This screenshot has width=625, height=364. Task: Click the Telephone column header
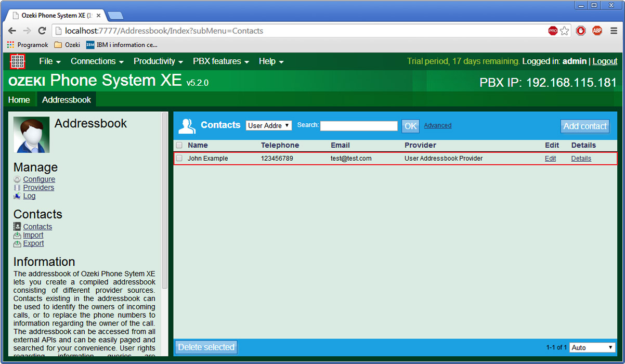[x=280, y=145]
